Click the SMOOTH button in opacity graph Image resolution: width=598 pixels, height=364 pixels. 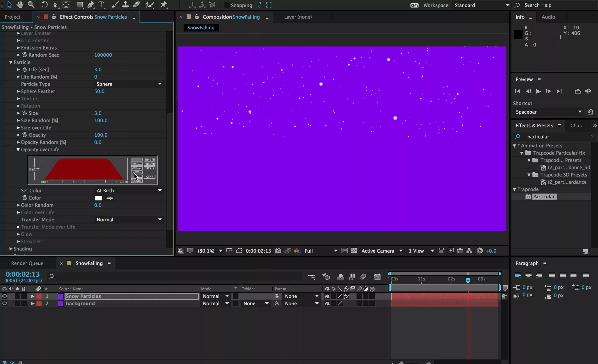point(150,159)
